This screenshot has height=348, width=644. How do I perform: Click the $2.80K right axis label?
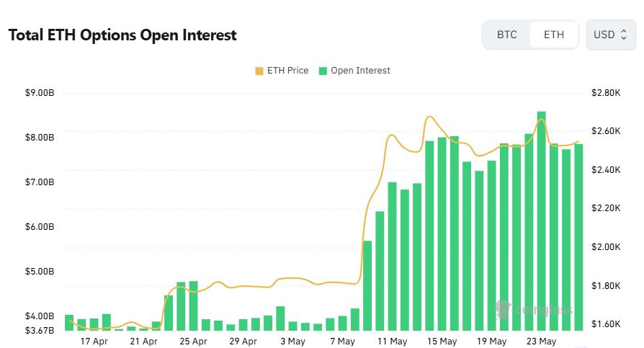606,93
